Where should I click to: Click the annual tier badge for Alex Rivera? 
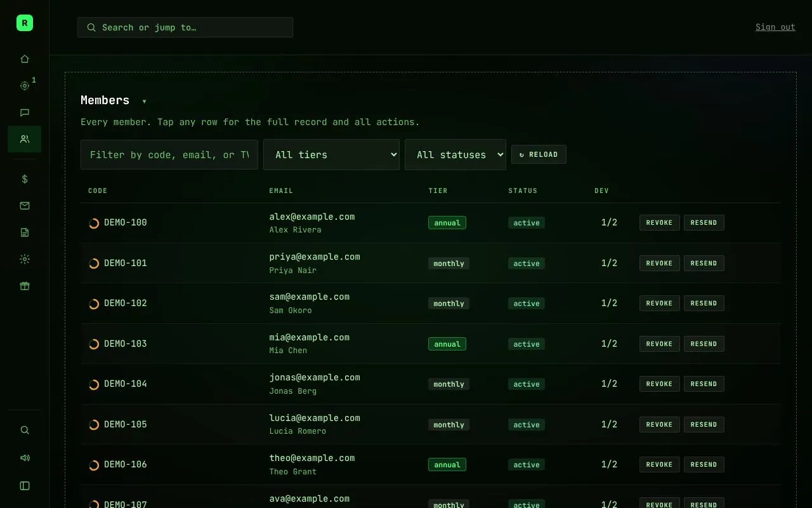[x=447, y=223]
